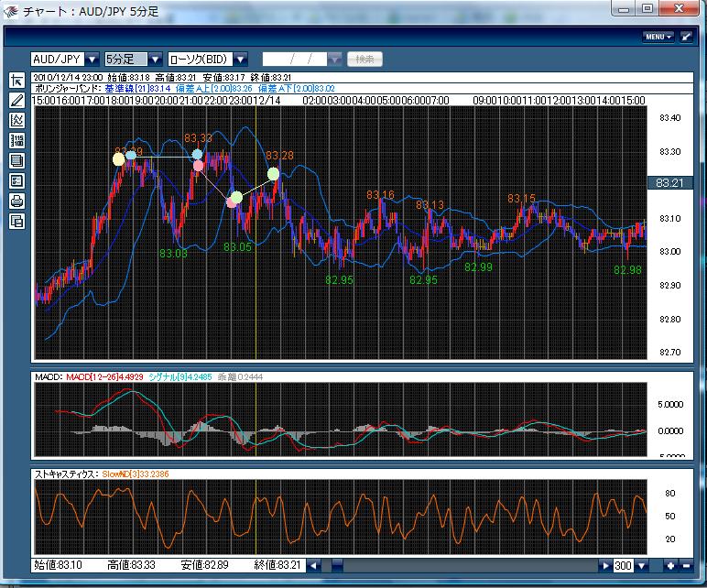Minimize the chart window
Screen dimensions: 707x588
624,8
